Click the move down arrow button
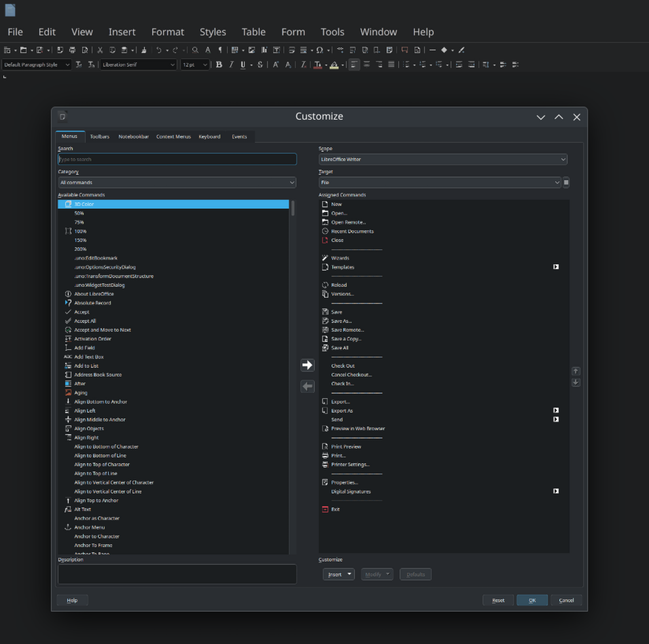The image size is (649, 644). pyautogui.click(x=576, y=382)
